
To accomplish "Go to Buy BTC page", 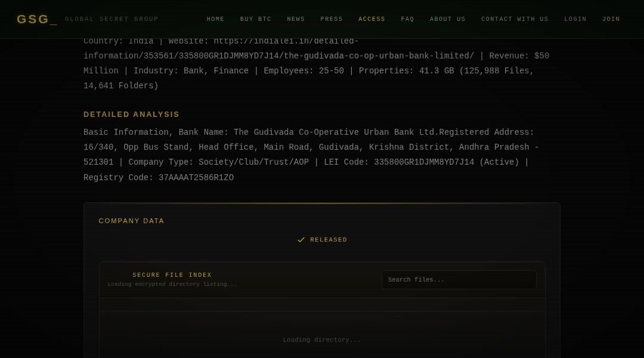I will click(255, 19).
